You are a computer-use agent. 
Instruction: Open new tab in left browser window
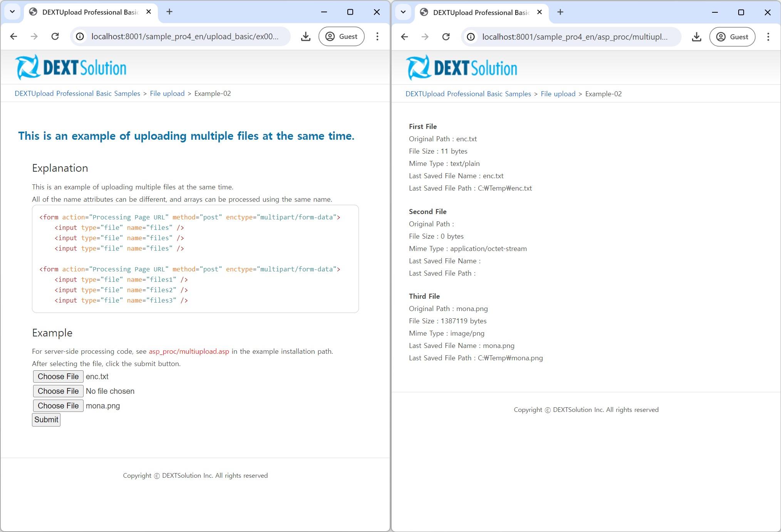(169, 12)
